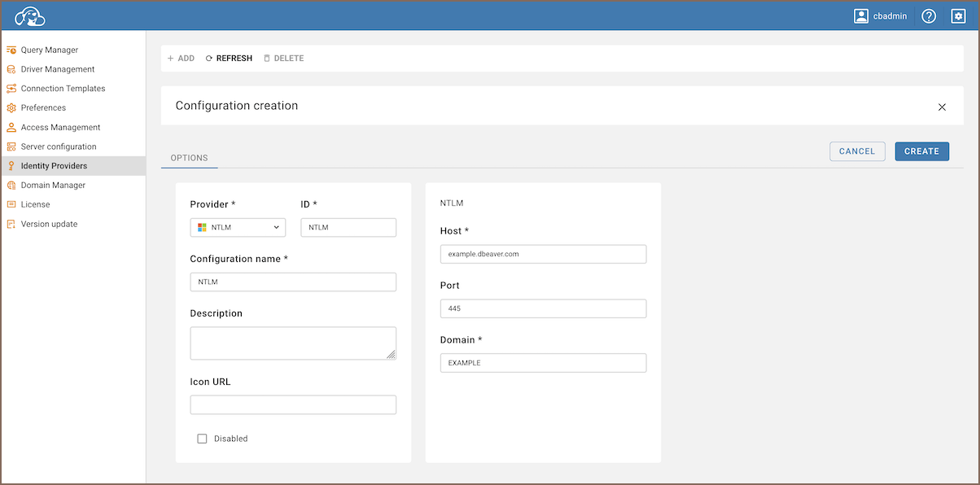Switch to the Options tab

pos(189,158)
